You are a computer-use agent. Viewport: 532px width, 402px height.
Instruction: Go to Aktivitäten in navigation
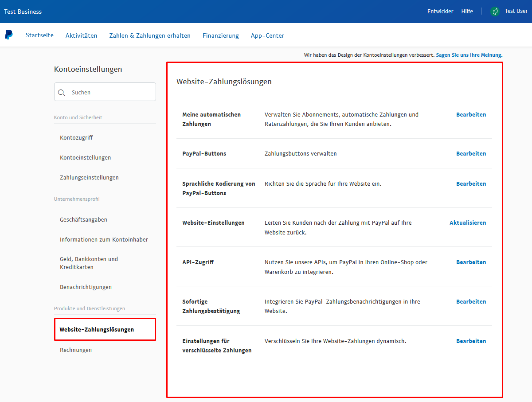tap(81, 35)
